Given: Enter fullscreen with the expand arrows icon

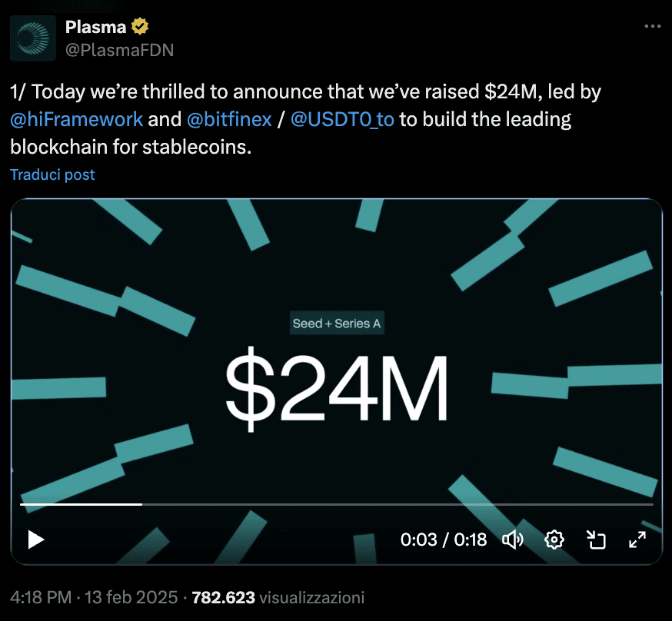Looking at the screenshot, I should tap(637, 540).
